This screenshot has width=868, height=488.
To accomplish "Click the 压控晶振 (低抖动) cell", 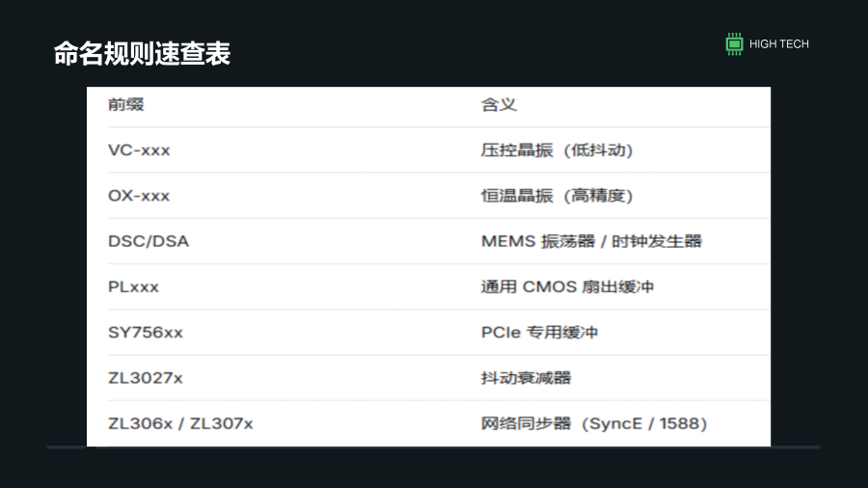I will (556, 150).
